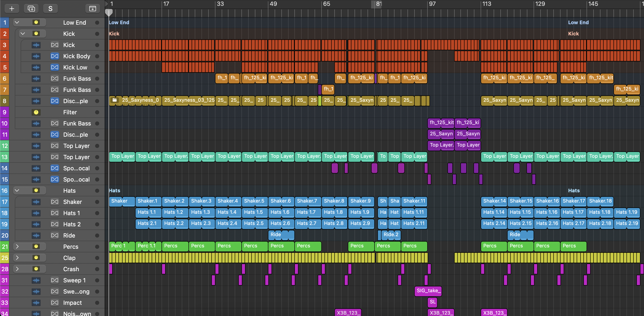
Task: Click the yellow stack icon on Crash track
Action: pos(36,269)
